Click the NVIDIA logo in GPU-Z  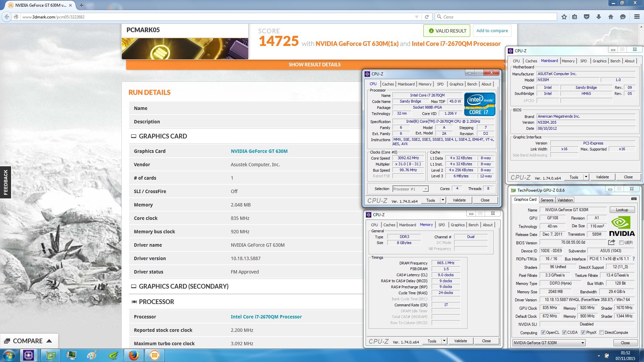tap(622, 226)
